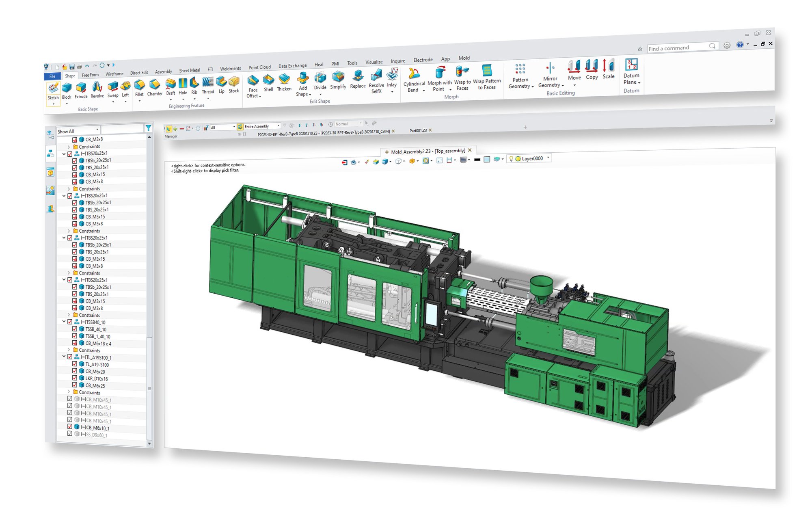Select Wrap Pattern to Faces tool

click(x=487, y=78)
